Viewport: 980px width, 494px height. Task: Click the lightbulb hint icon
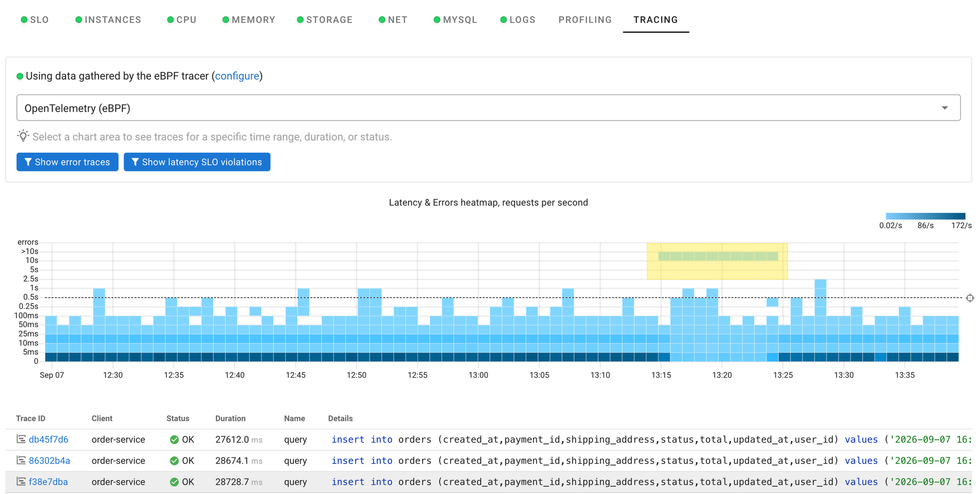tap(23, 136)
